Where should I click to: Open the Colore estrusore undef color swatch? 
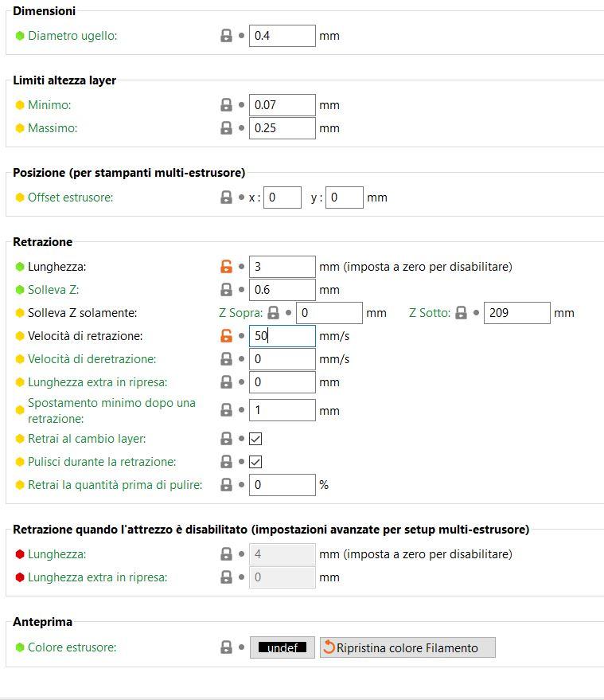pos(282,647)
